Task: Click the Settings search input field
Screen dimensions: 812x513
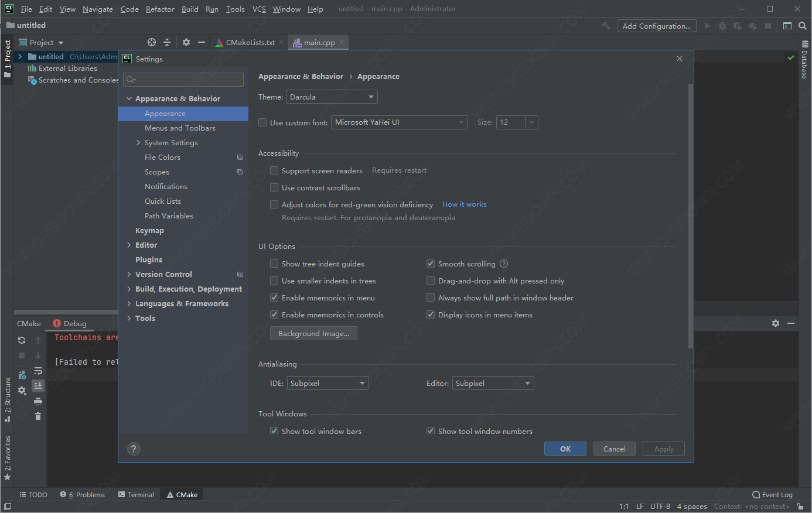Action: (x=183, y=80)
